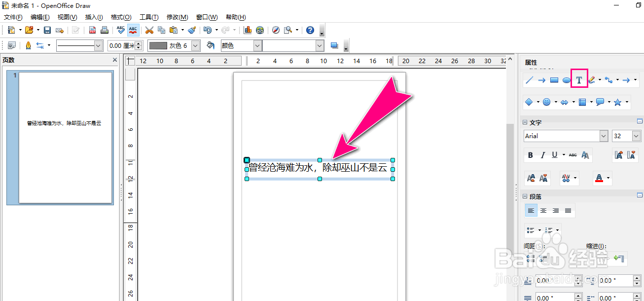The image size is (644, 301).
Task: Open the font name dropdown showing Arial
Action: 605,136
